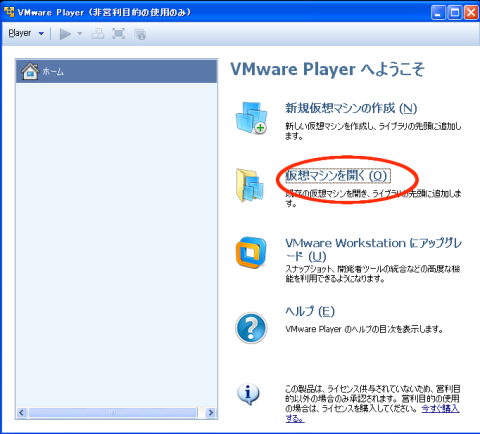The width and height of the screenshot is (480, 434).
Task: Click the VMware Player へようこそ heading
Action: tap(327, 70)
